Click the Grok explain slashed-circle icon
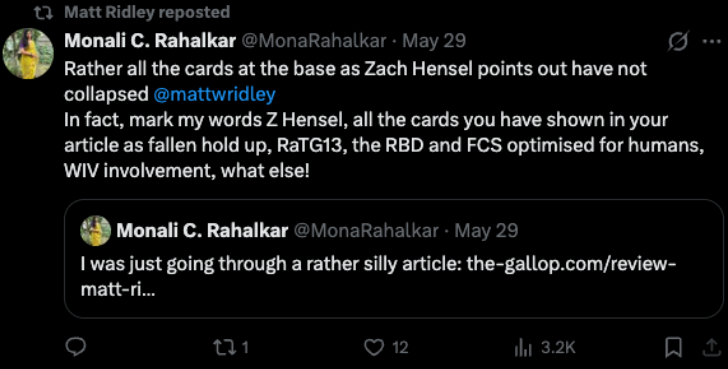728x369 pixels. 678,42
